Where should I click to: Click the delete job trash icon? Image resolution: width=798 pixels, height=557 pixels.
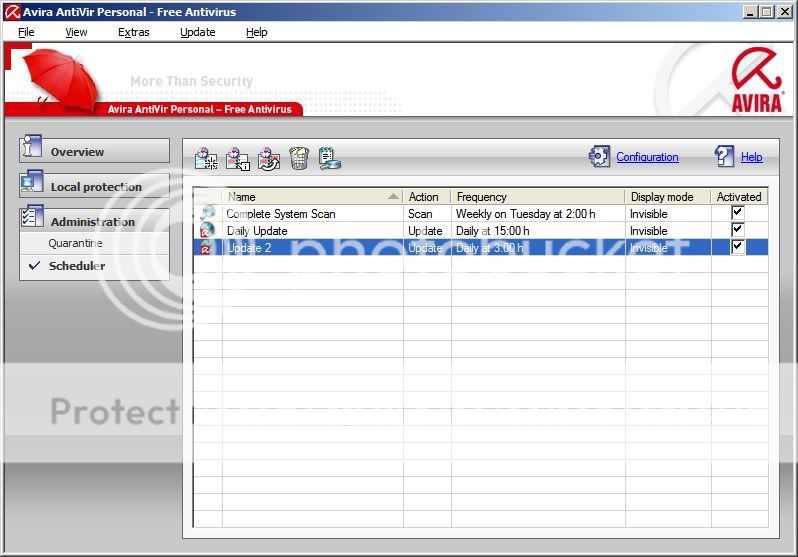(299, 158)
